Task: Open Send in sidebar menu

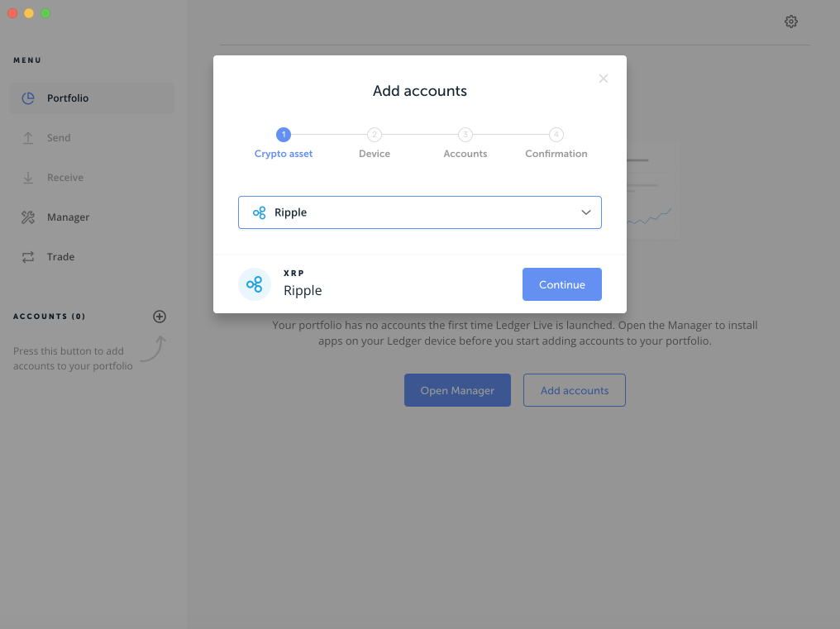Action: click(x=92, y=138)
